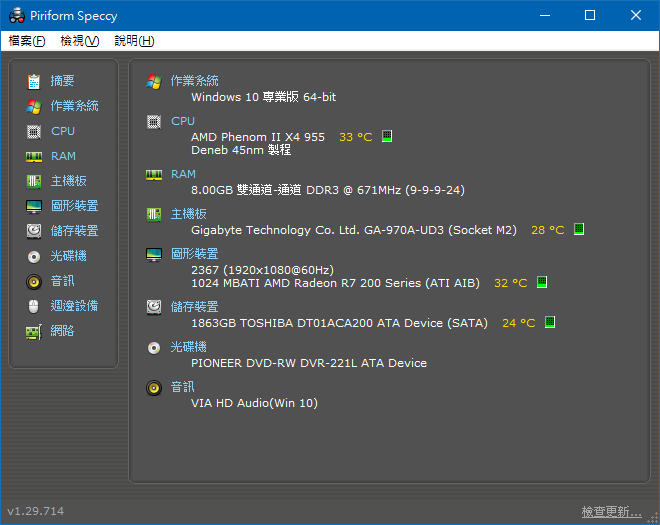This screenshot has width=660, height=525.
Task: Open the 音訊 heading link in summary
Action: pos(183,387)
